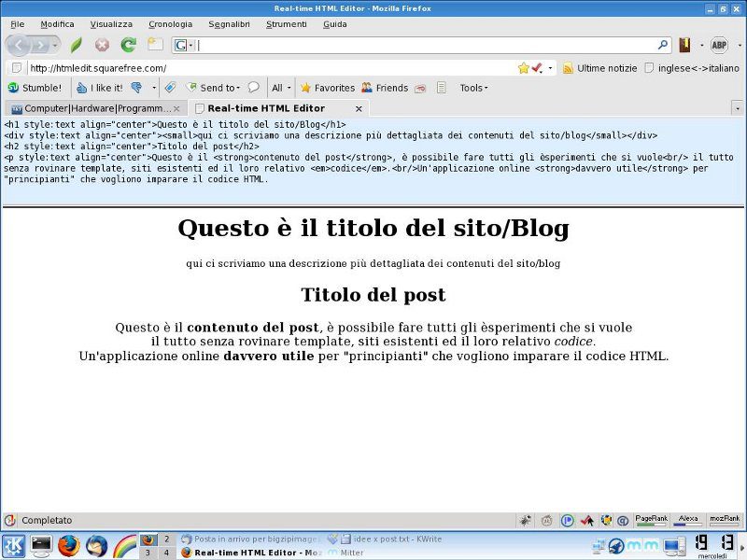
Task: Click the Friends icon on StumbleUpon toolbar
Action: pyautogui.click(x=366, y=88)
